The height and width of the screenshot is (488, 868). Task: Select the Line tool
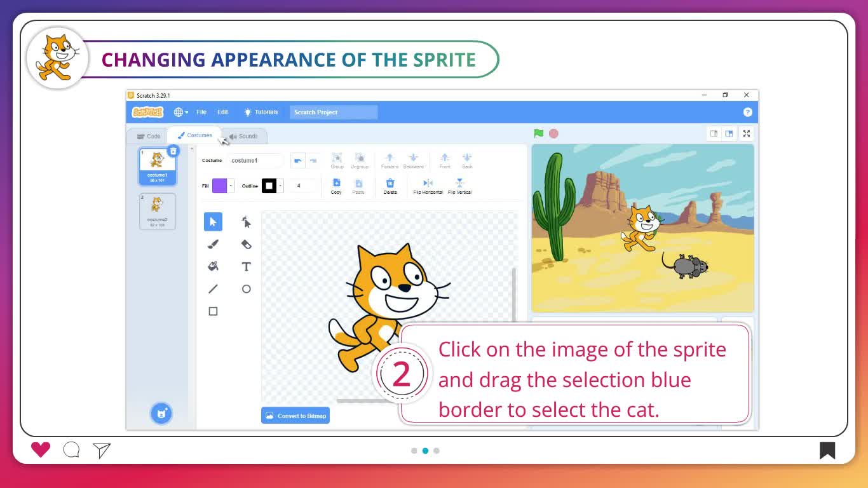[x=213, y=288]
